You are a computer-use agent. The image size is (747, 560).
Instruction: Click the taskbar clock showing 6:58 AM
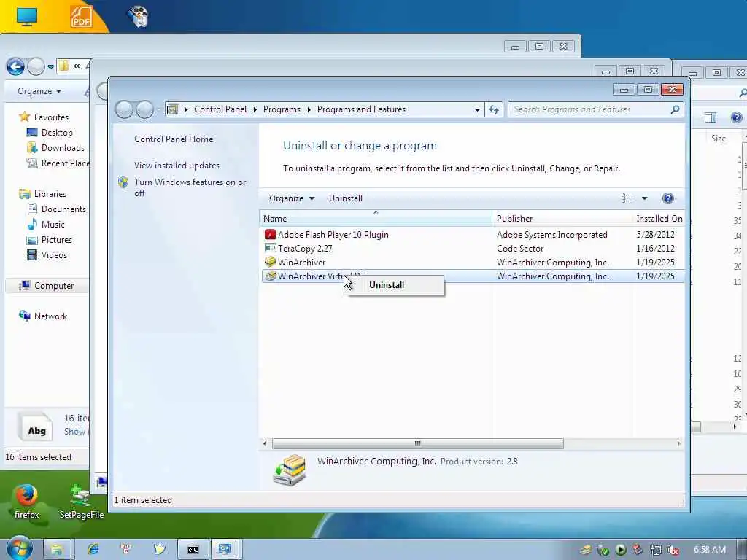click(x=709, y=550)
